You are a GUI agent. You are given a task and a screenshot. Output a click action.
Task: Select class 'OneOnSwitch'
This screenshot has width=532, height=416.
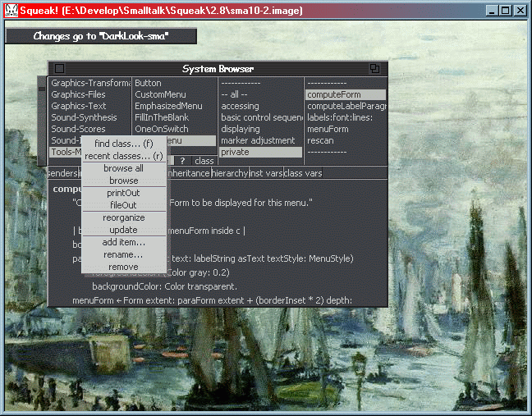pyautogui.click(x=174, y=129)
